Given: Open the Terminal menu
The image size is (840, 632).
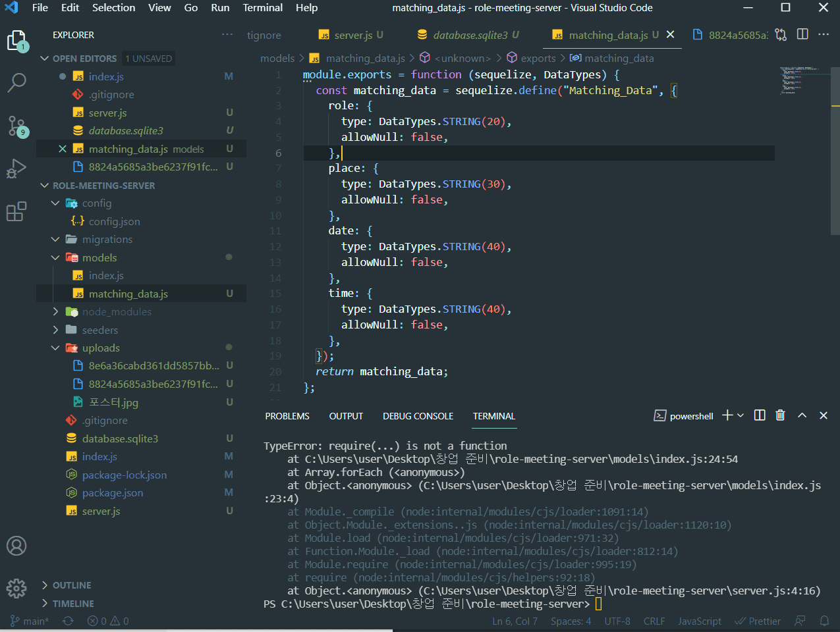Looking at the screenshot, I should pos(262,8).
